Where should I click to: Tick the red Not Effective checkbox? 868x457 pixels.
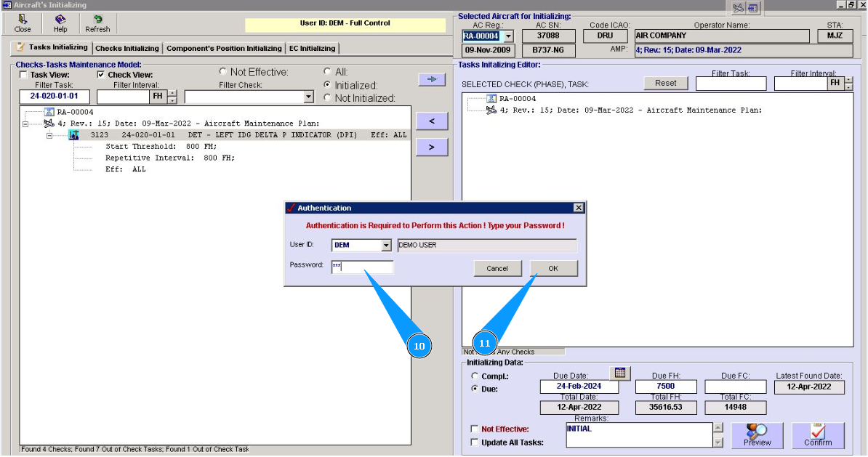click(x=475, y=429)
